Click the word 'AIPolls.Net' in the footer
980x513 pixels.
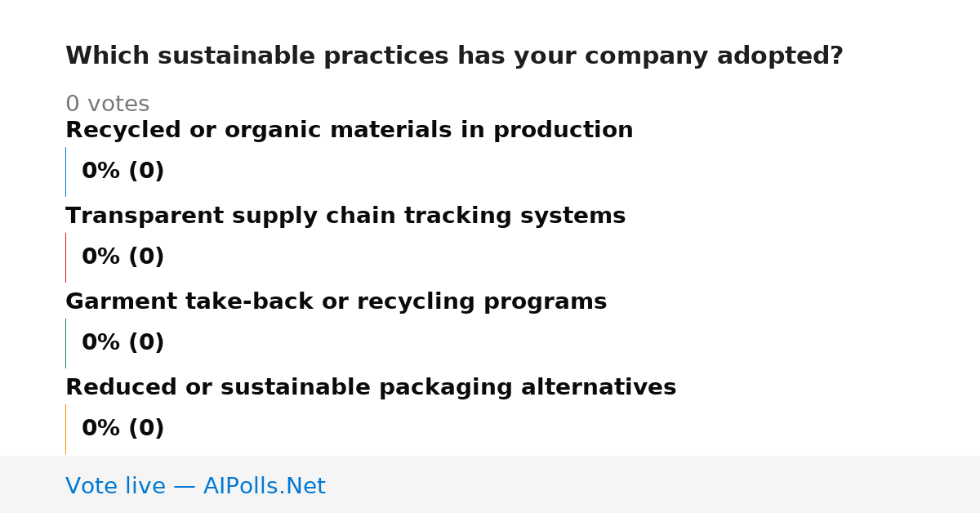264,486
